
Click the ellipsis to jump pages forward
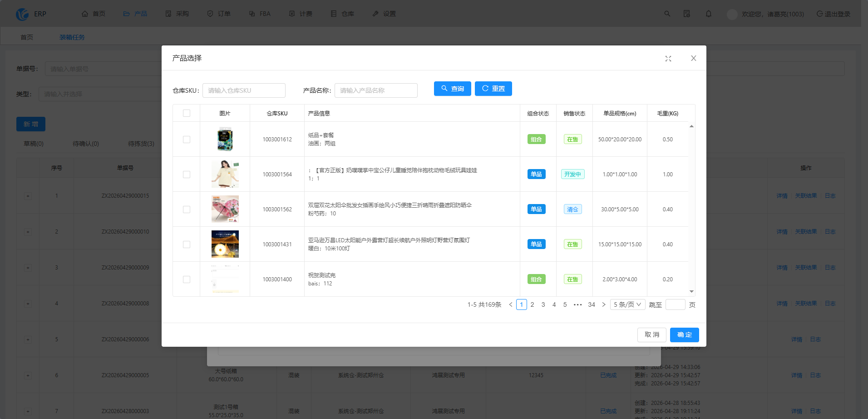coord(577,304)
